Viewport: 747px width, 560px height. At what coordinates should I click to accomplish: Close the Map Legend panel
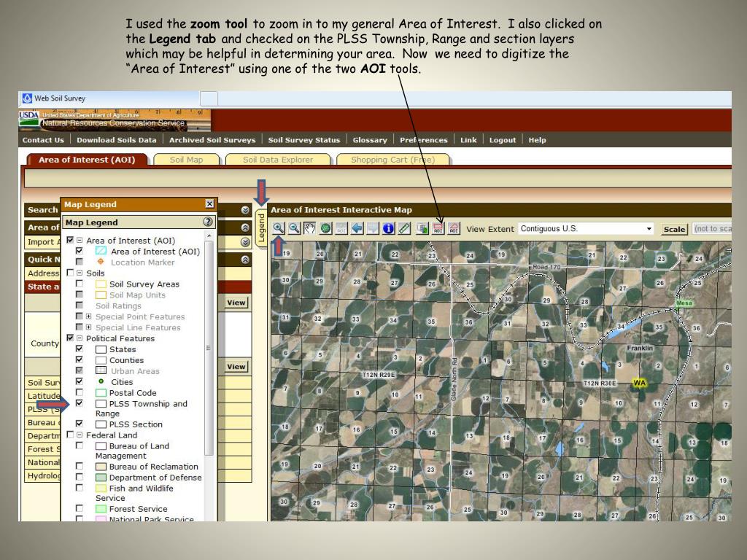click(209, 204)
